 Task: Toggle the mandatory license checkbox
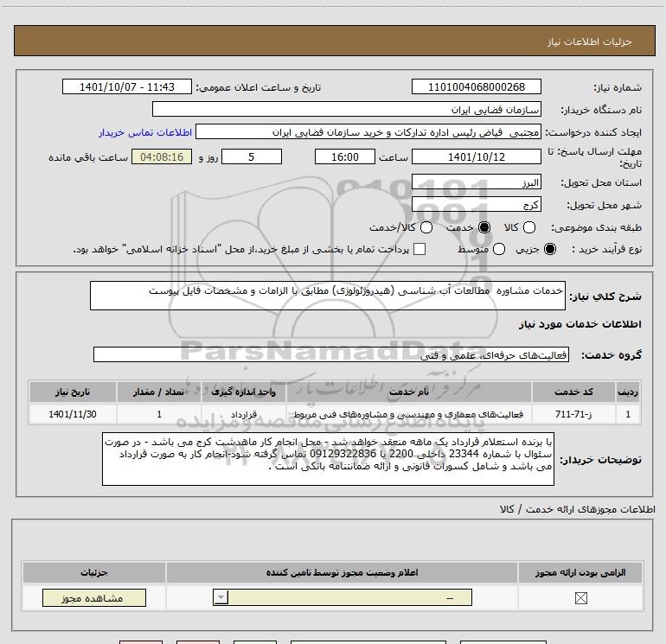tap(580, 598)
